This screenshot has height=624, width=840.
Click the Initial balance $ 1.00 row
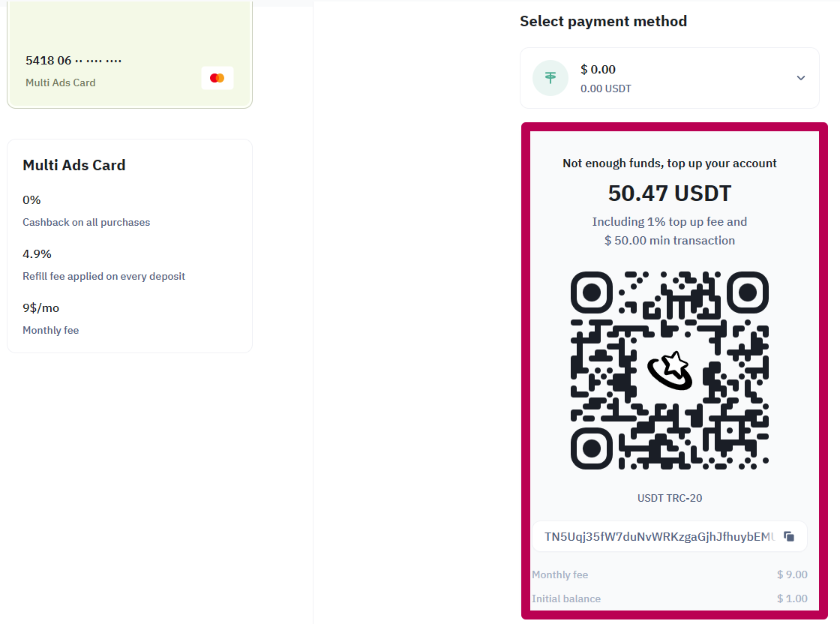pyautogui.click(x=670, y=598)
